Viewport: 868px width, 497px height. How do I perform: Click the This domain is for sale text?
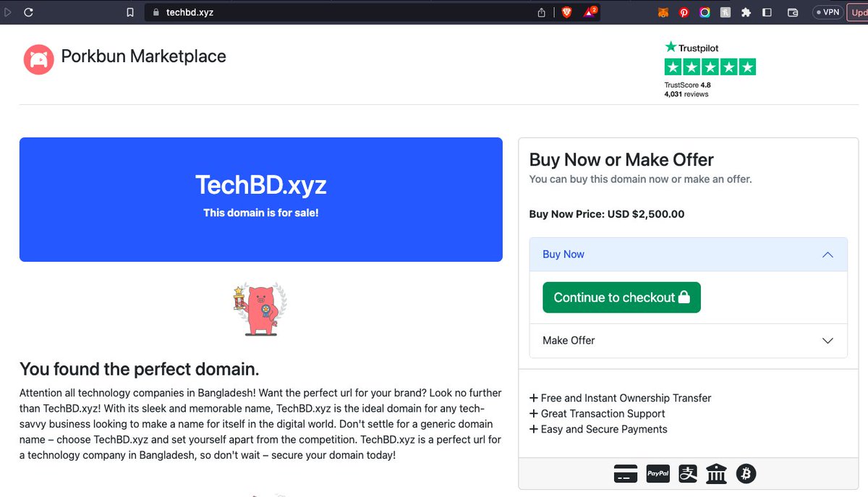point(261,213)
